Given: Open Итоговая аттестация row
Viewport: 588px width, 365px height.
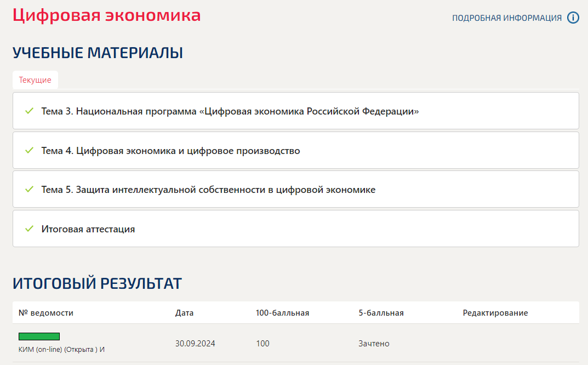Looking at the screenshot, I should click(x=296, y=229).
